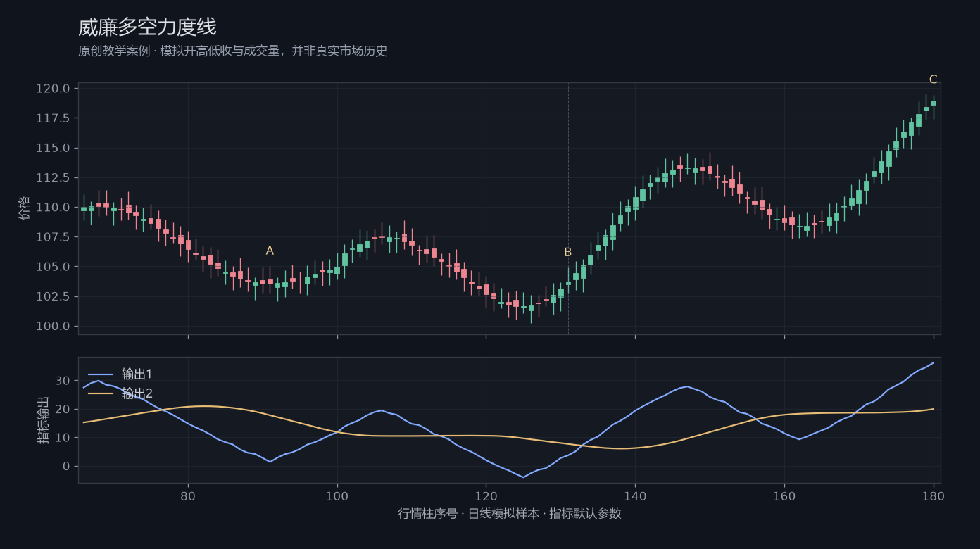The image size is (980, 549).
Task: Click indicator axis tick 0
Action: pos(66,467)
